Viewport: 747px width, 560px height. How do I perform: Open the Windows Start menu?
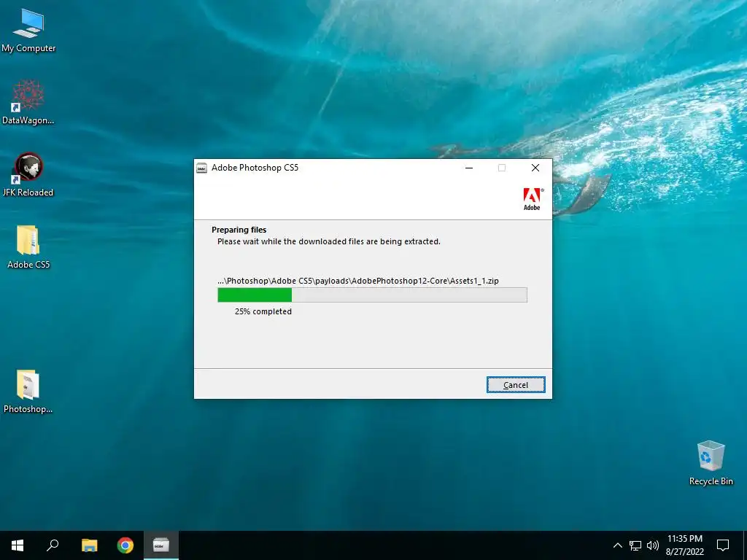[18, 545]
